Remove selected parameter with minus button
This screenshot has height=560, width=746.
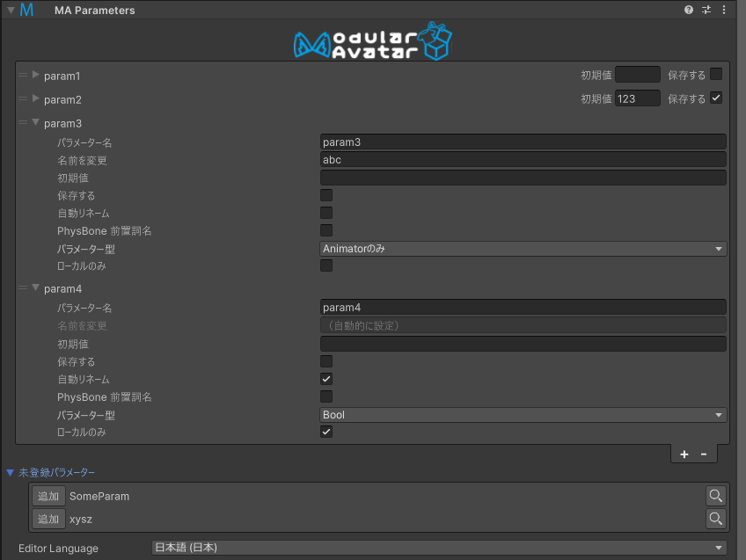coord(704,455)
